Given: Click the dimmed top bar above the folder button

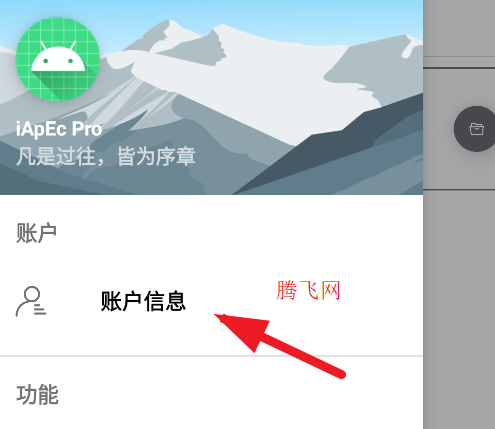Looking at the screenshot, I should tap(459, 28).
